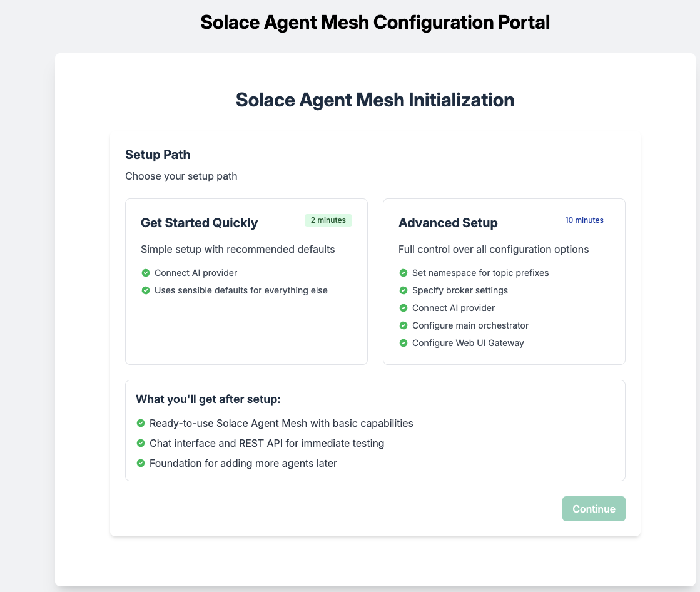Choose the Advanced Setup card
The width and height of the screenshot is (700, 592).
[504, 281]
